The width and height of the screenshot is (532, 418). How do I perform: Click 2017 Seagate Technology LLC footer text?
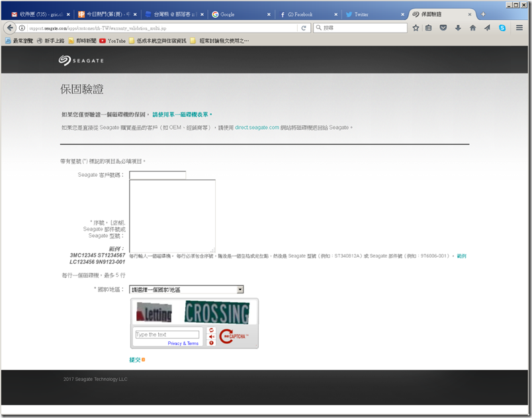pyautogui.click(x=95, y=379)
